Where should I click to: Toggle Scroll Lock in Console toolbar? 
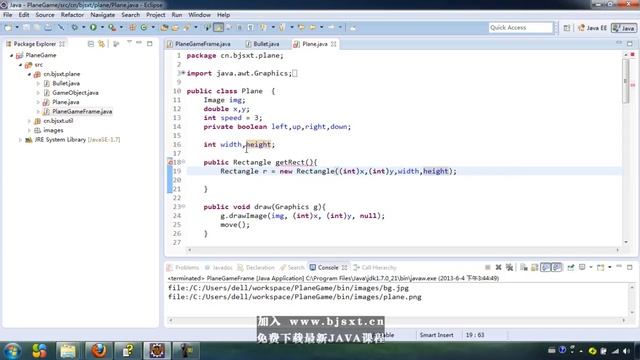(534, 267)
